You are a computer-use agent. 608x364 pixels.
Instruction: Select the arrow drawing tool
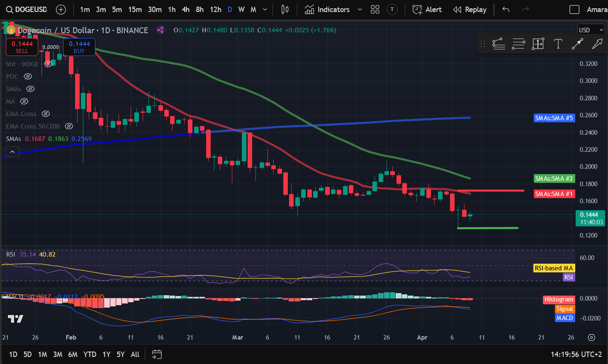pos(597,44)
